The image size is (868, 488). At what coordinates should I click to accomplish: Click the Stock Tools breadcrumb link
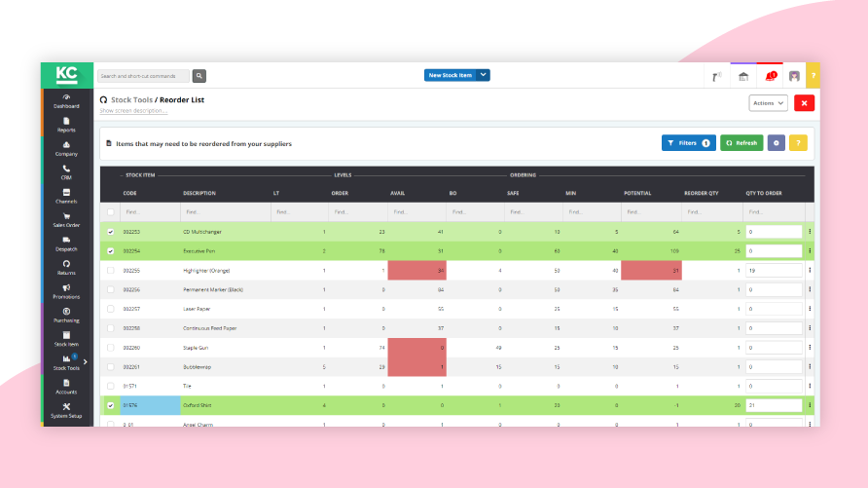tap(131, 99)
